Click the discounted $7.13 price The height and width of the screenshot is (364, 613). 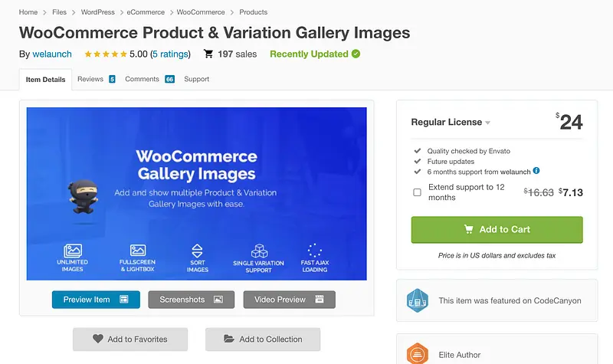click(x=571, y=192)
